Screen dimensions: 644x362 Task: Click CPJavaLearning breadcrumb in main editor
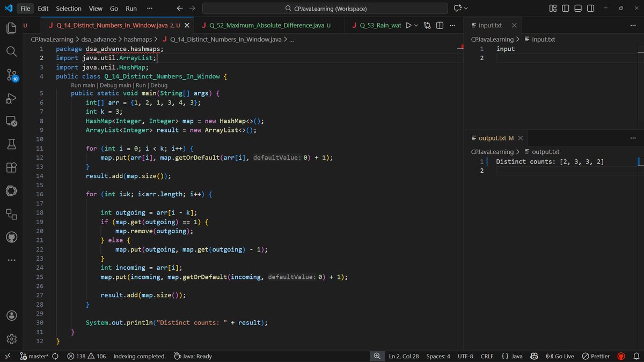[x=52, y=39]
